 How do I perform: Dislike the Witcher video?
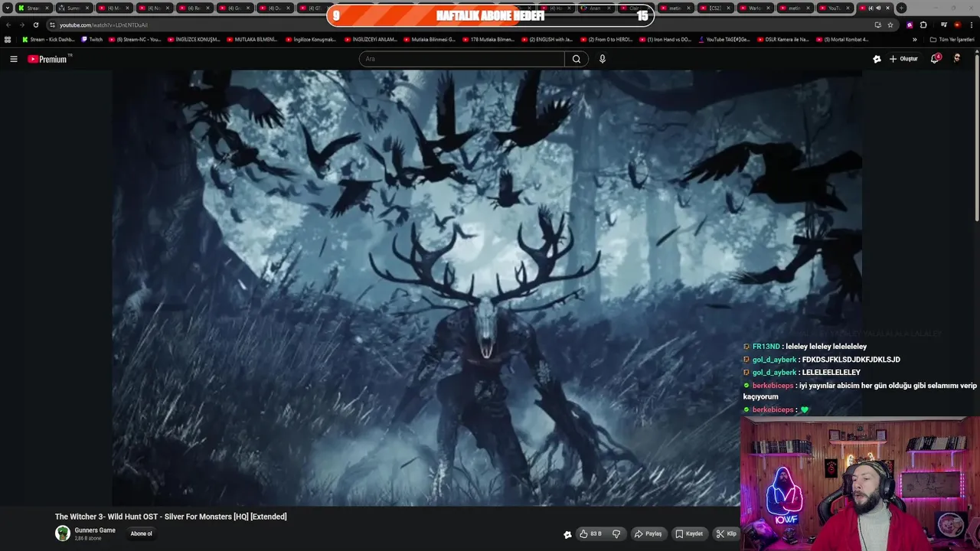(616, 534)
